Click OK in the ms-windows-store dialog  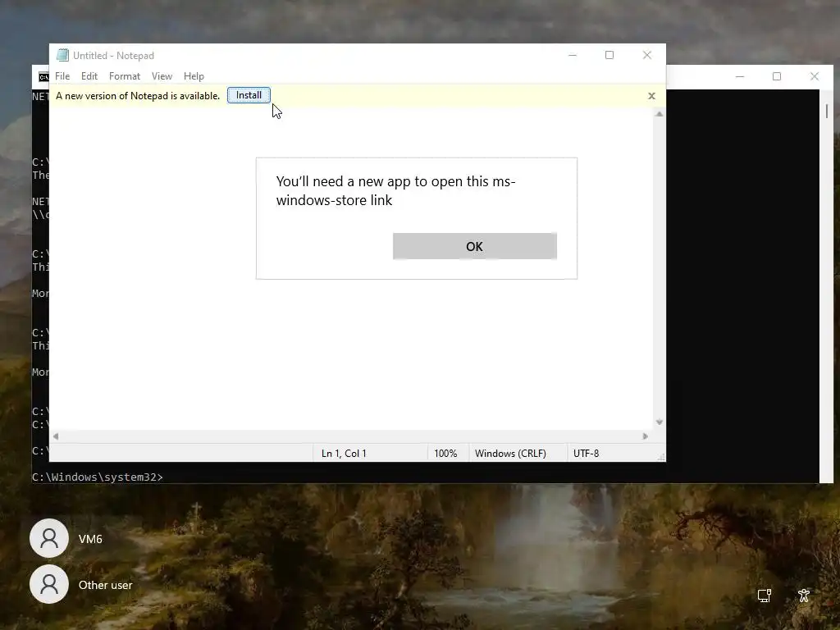(x=475, y=246)
